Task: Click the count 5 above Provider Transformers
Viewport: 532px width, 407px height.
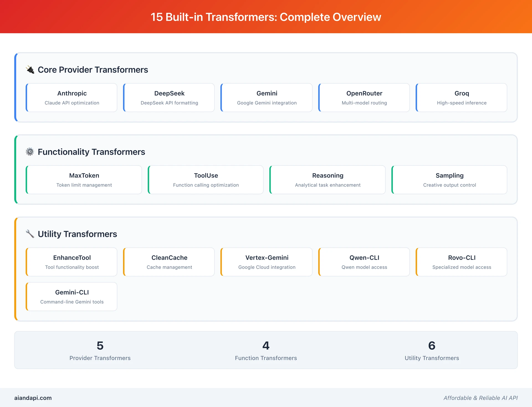Action: point(100,345)
